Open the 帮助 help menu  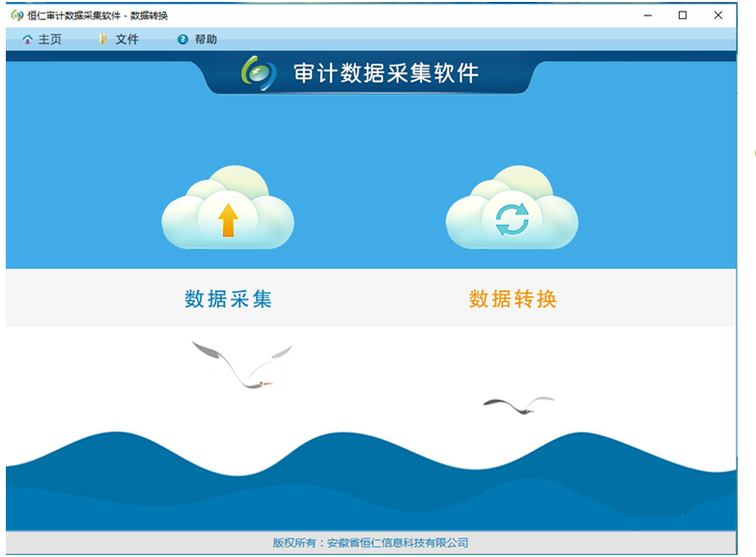point(197,40)
